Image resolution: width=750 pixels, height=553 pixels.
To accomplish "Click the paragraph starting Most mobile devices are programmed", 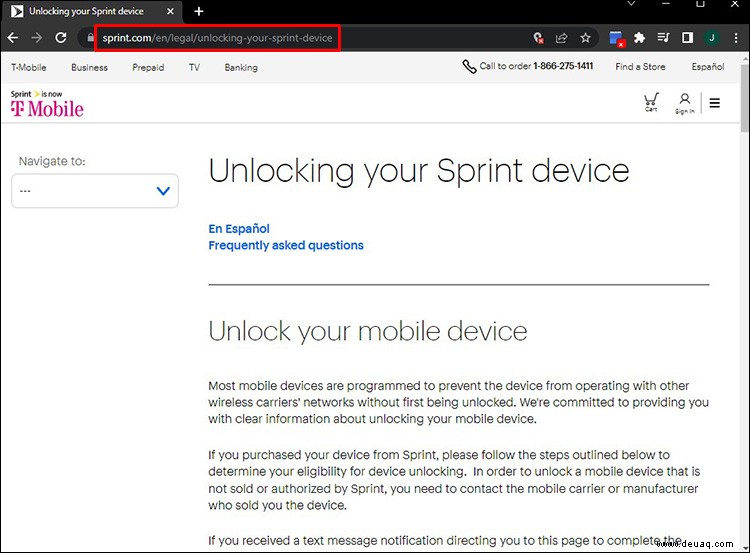I will [458, 402].
